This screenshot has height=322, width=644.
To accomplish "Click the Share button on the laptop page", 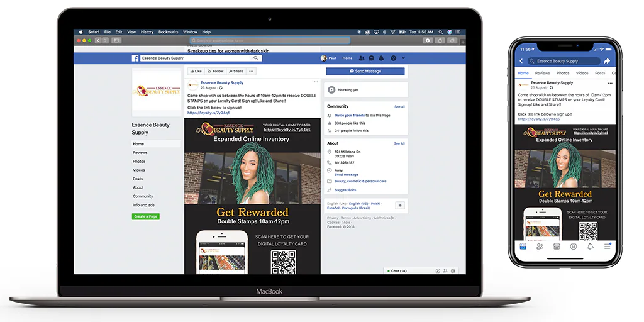I will (236, 71).
